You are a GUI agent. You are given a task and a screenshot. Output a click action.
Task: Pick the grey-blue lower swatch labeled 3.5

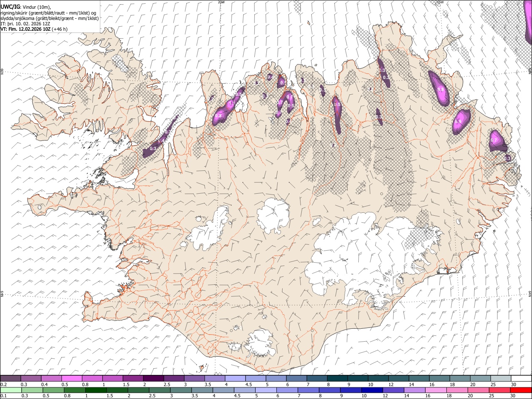pos(202,390)
